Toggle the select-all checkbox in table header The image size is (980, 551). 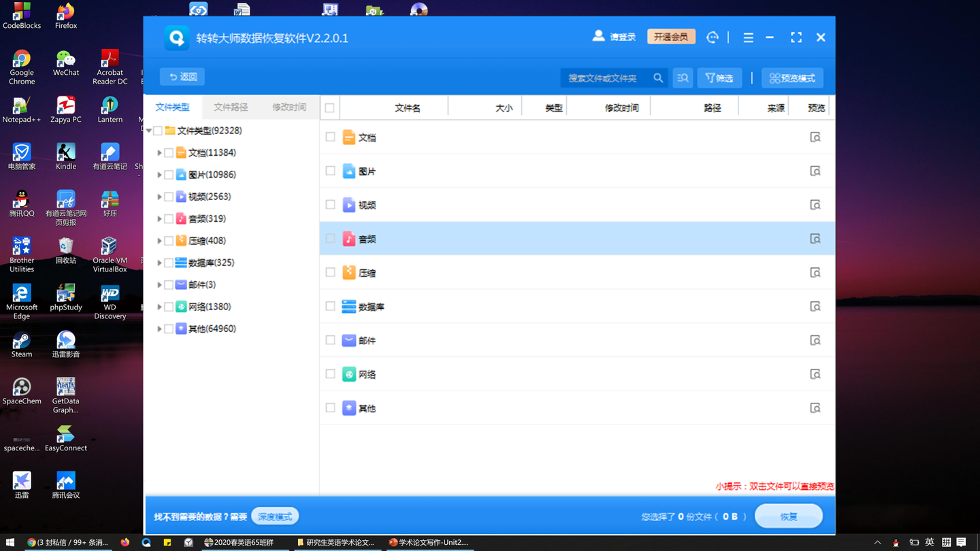330,107
